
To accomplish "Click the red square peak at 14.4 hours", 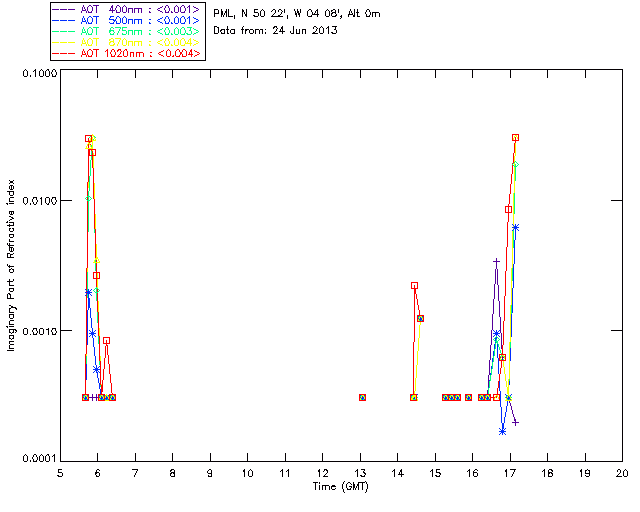I will coord(414,285).
